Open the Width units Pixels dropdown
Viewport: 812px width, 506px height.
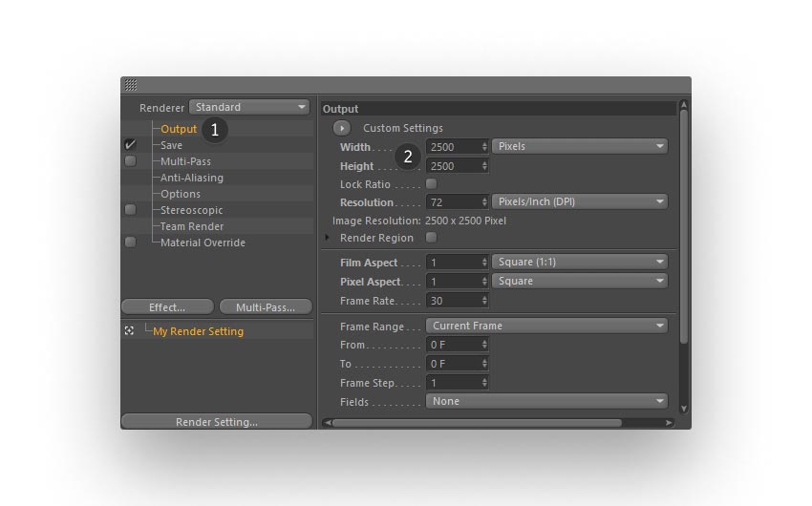pyautogui.click(x=580, y=146)
